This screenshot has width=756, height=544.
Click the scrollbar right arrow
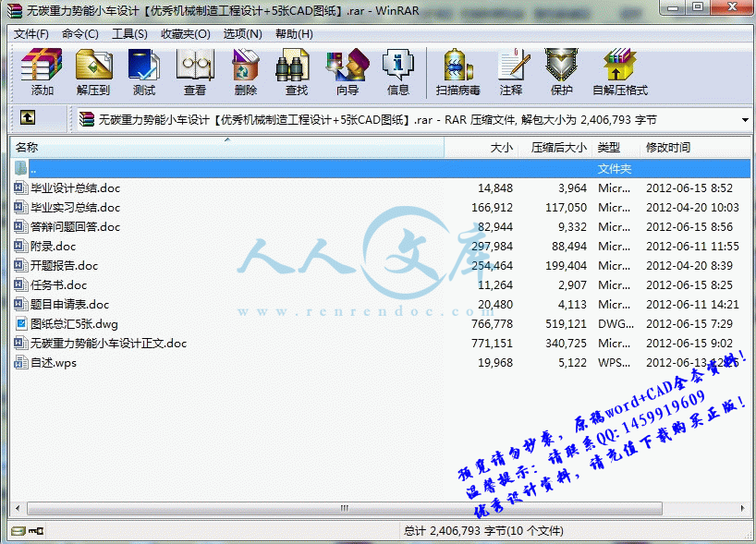742,508
